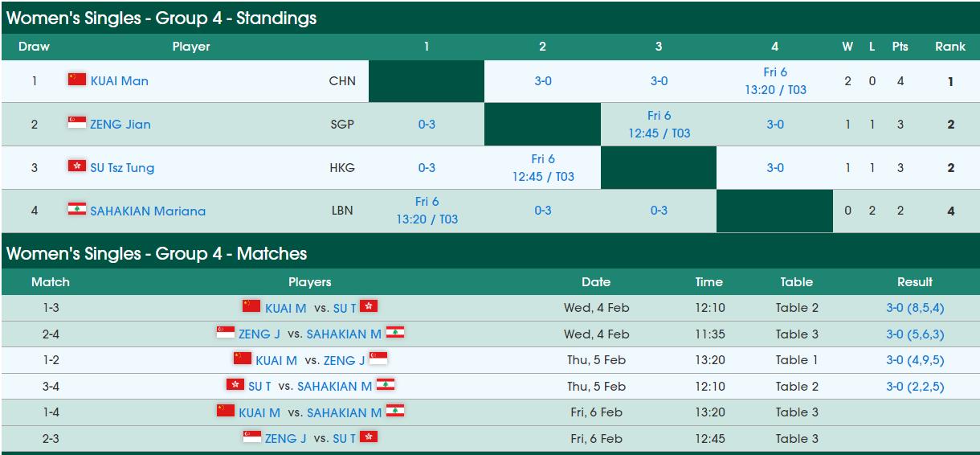Screen dimensions: 980x455
Task: Click Fri 6 12:45 / T03 in ZENG Jian row
Action: tap(659, 125)
